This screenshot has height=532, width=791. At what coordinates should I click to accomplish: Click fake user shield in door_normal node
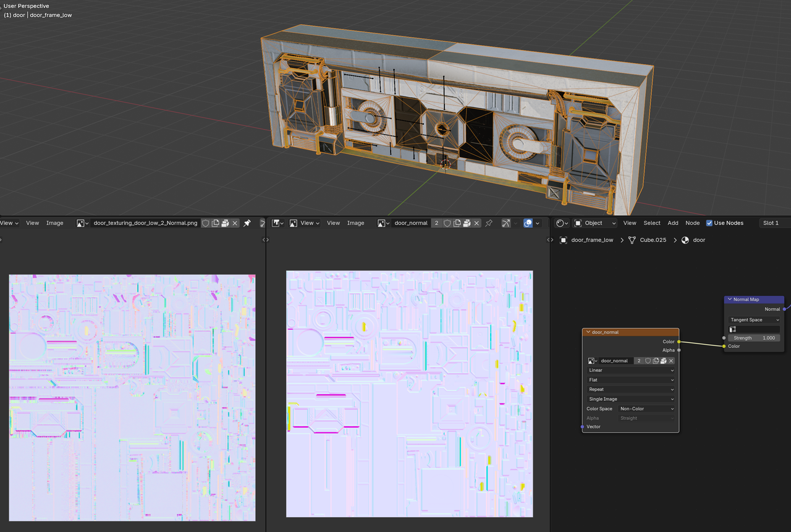pyautogui.click(x=648, y=361)
